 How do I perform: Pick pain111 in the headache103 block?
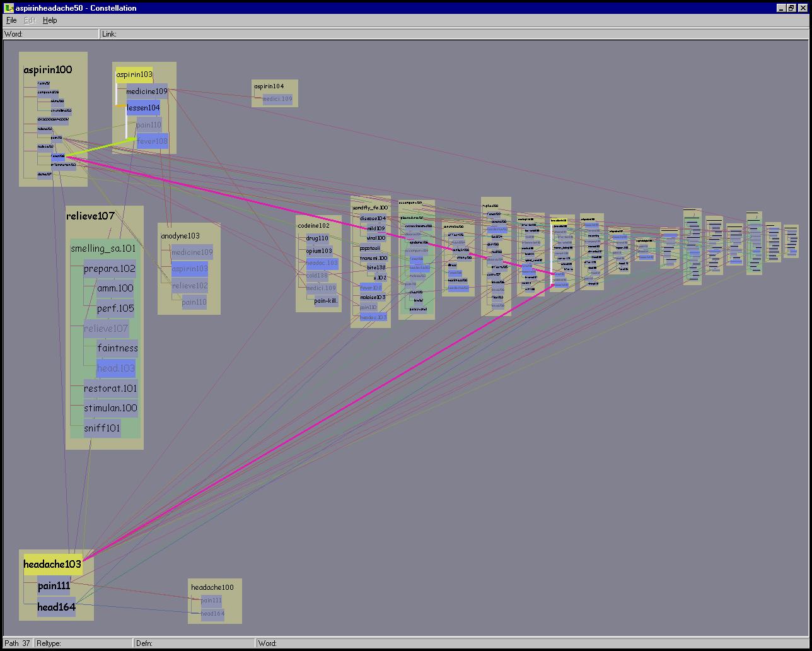click(x=54, y=585)
